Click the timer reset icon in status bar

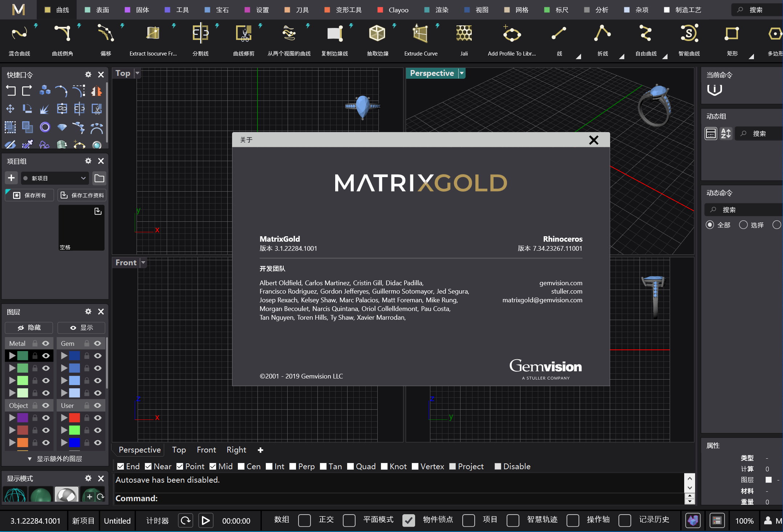186,521
